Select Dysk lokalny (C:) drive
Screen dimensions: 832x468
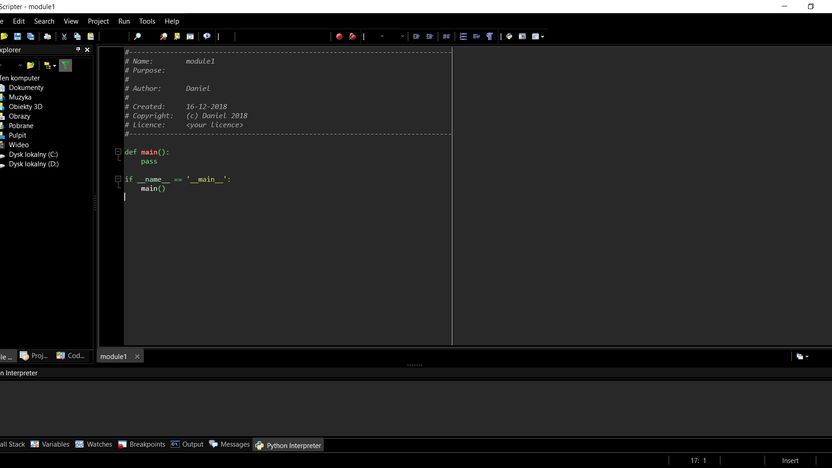[x=33, y=154]
